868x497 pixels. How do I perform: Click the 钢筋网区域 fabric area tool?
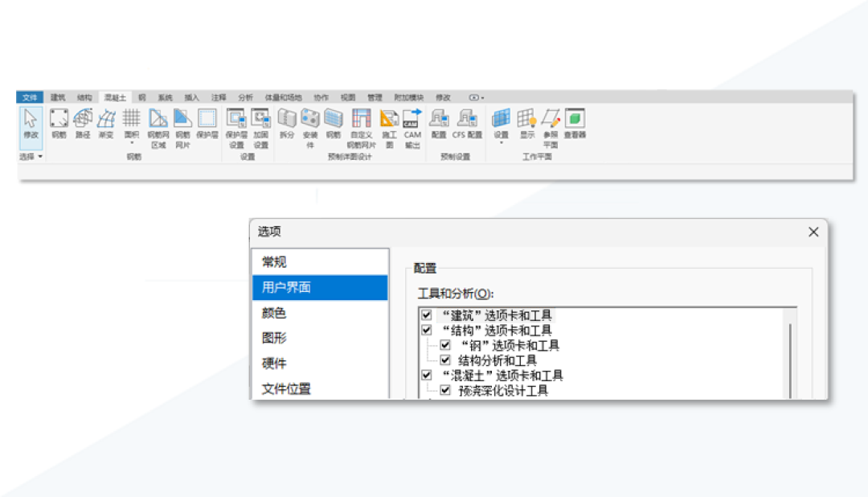[158, 129]
